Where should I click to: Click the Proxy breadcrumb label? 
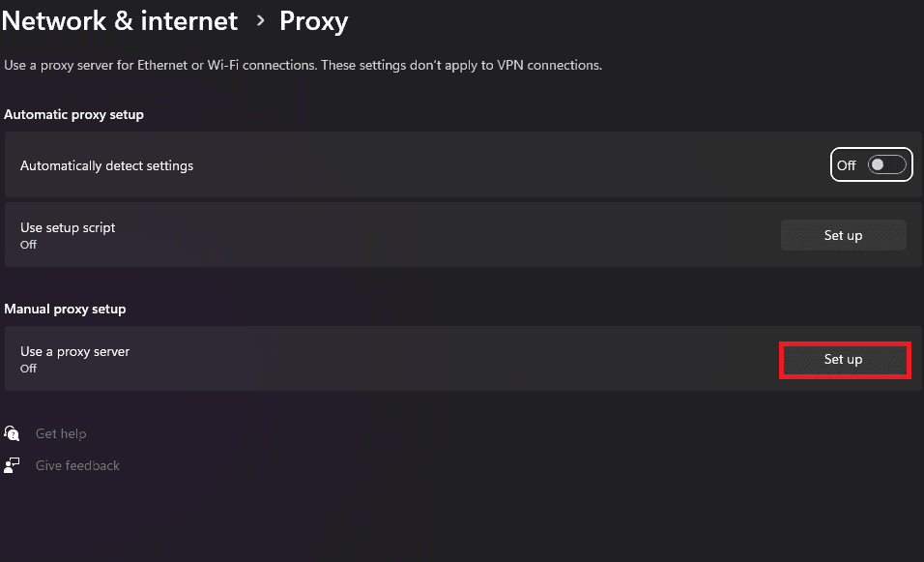click(313, 20)
